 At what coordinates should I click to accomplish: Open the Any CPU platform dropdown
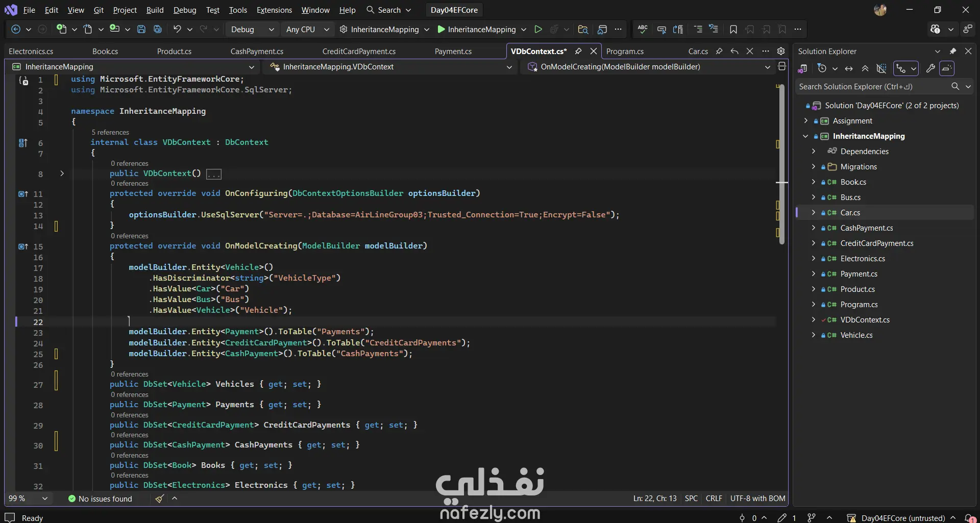click(307, 30)
